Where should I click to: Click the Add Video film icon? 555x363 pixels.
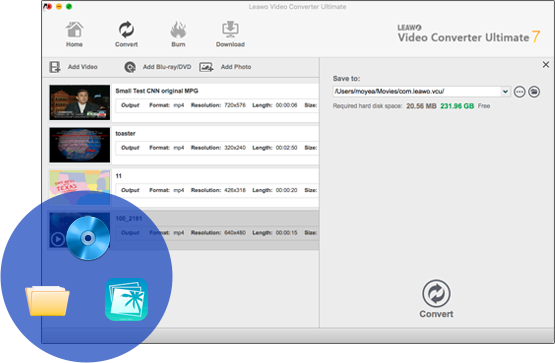55,67
